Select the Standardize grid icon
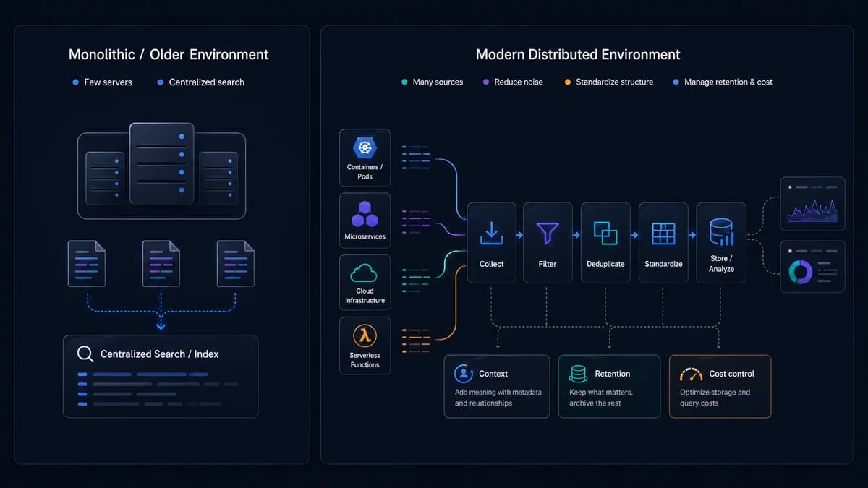 (x=663, y=233)
